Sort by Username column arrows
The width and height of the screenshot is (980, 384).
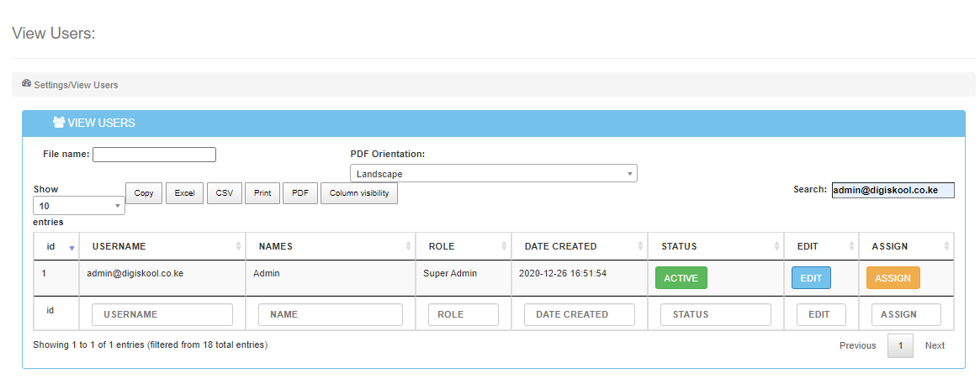(239, 246)
